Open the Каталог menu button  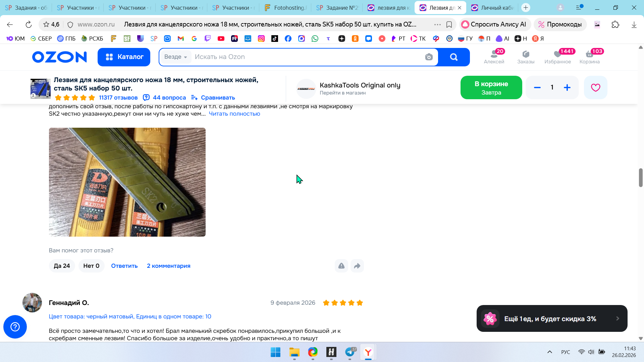pos(124,57)
